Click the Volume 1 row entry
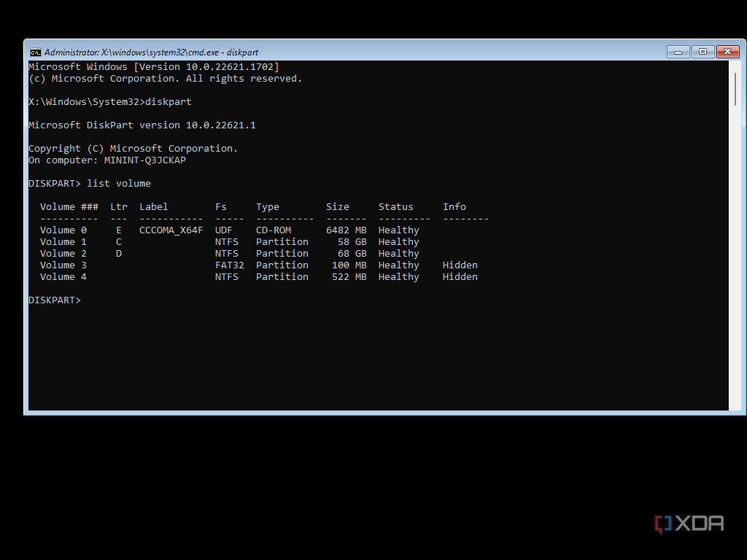 [x=63, y=242]
